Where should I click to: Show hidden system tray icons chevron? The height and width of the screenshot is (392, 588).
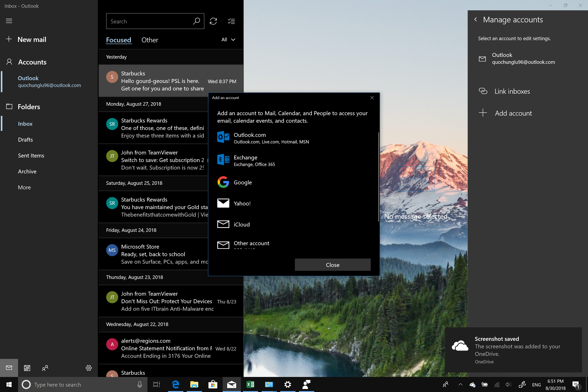pyautogui.click(x=461, y=384)
